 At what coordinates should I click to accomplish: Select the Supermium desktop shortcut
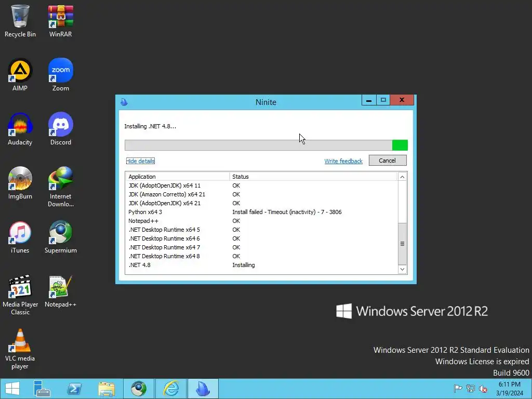[x=60, y=237]
